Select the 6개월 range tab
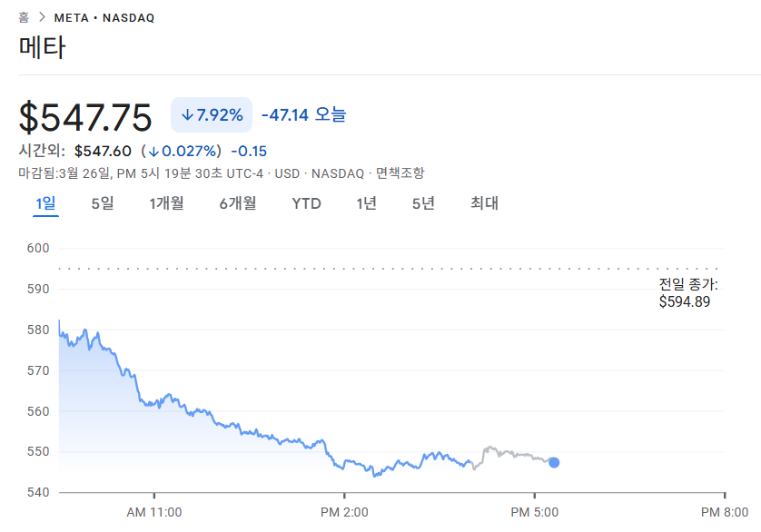Viewport: 761px width, 532px height. [x=237, y=203]
